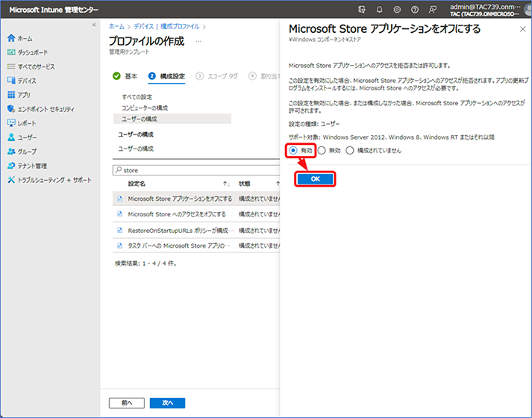Open Groups in the sidebar

(22, 152)
